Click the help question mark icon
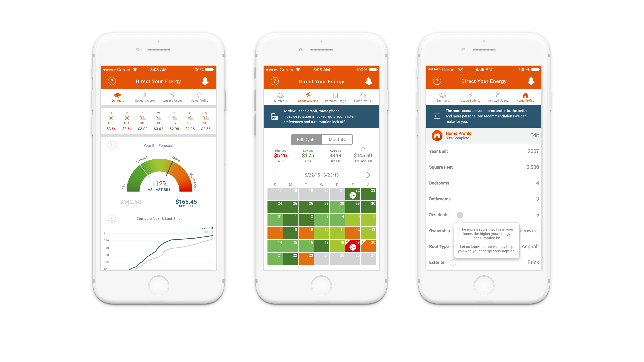644x362 pixels. [112, 81]
